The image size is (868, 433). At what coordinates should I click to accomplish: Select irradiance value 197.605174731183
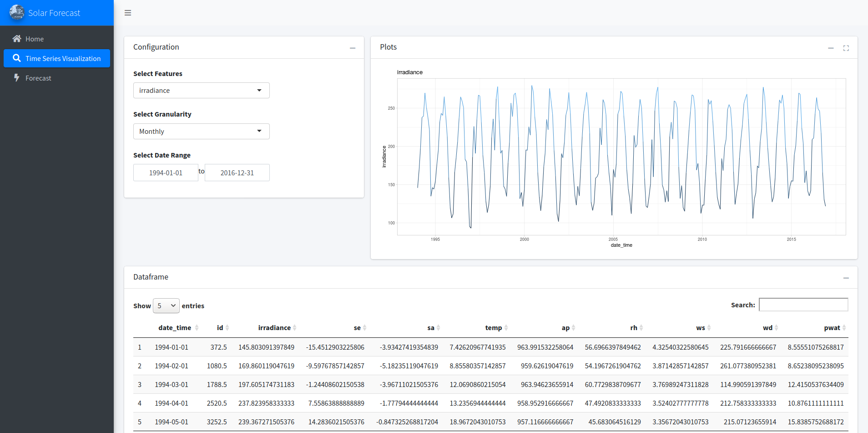(x=266, y=384)
